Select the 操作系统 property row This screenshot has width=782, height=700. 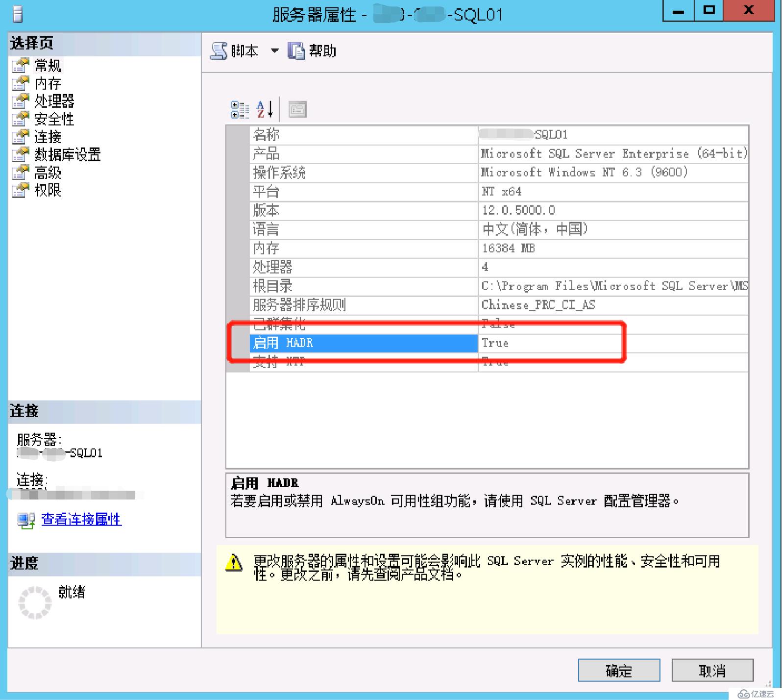499,173
